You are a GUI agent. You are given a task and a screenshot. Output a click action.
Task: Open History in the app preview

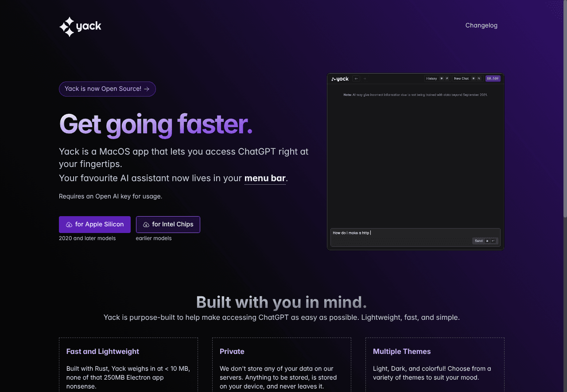point(431,78)
